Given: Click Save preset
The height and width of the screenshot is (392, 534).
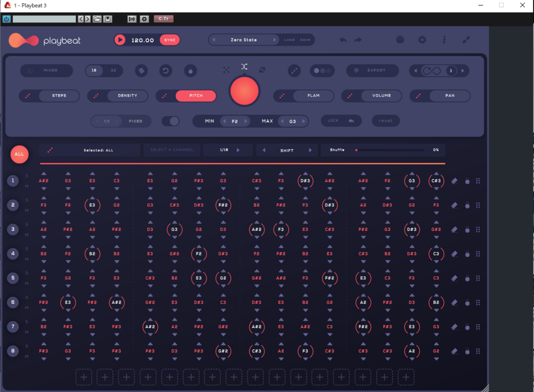Looking at the screenshot, I should (305, 40).
